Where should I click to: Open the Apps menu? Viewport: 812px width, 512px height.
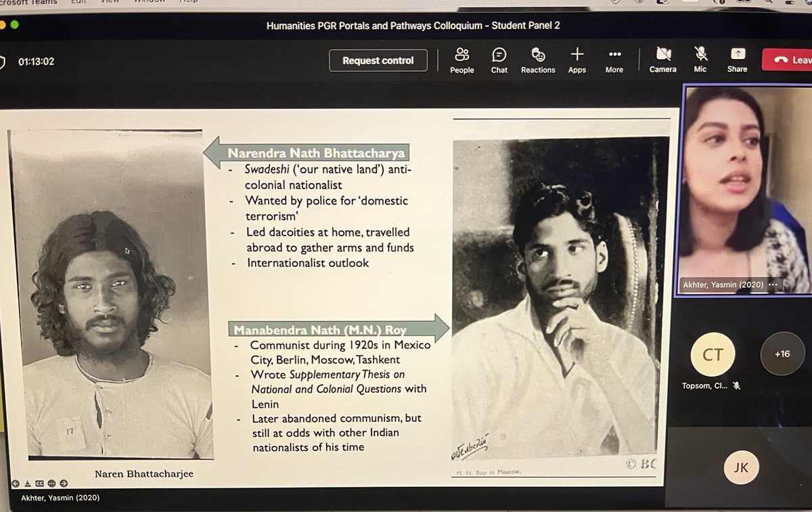point(577,60)
